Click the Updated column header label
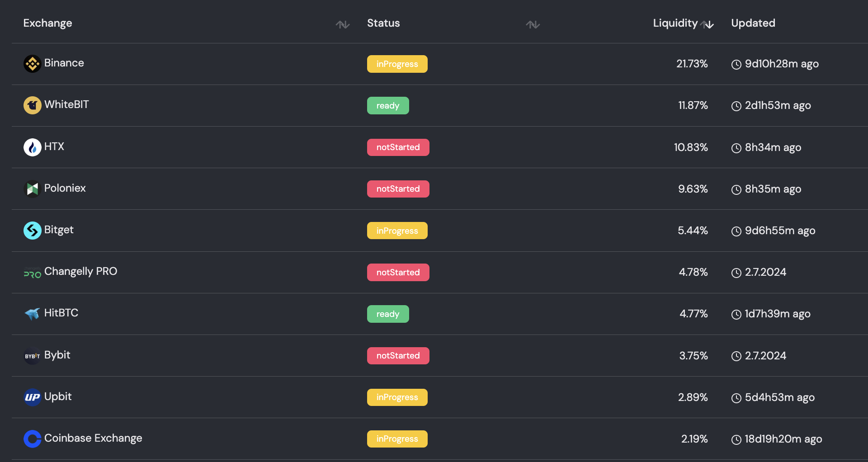The image size is (868, 462). click(x=753, y=23)
